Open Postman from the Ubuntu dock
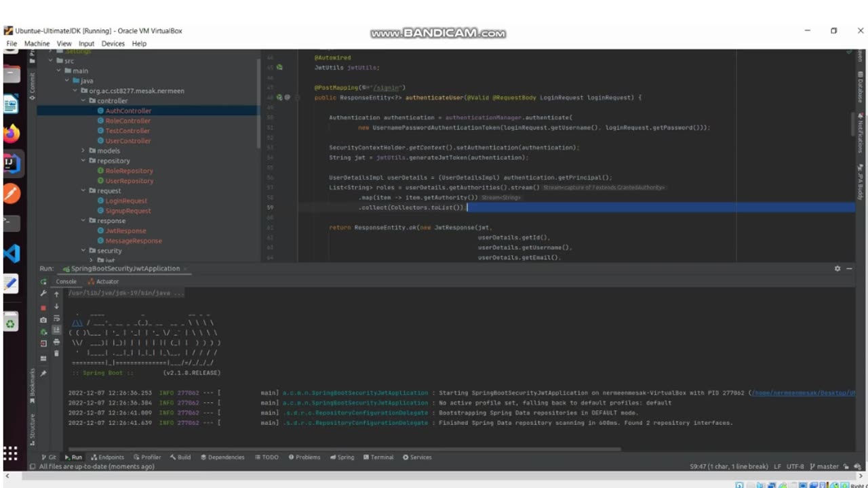The height and width of the screenshot is (488, 868). click(12, 193)
